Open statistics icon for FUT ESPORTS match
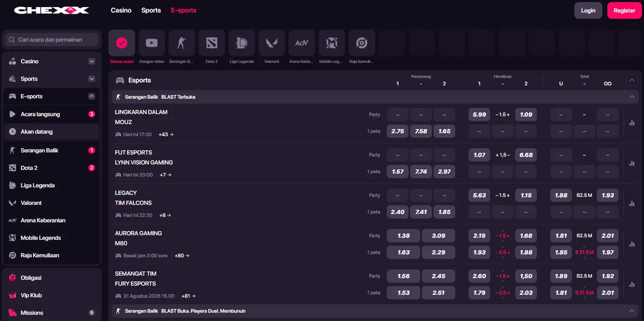 [632, 163]
